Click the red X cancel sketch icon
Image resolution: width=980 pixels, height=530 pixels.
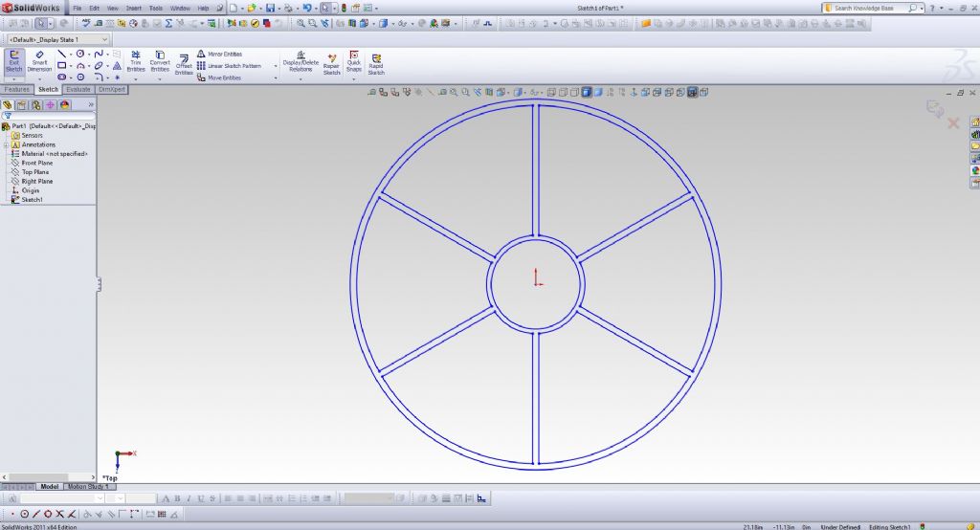coord(953,123)
